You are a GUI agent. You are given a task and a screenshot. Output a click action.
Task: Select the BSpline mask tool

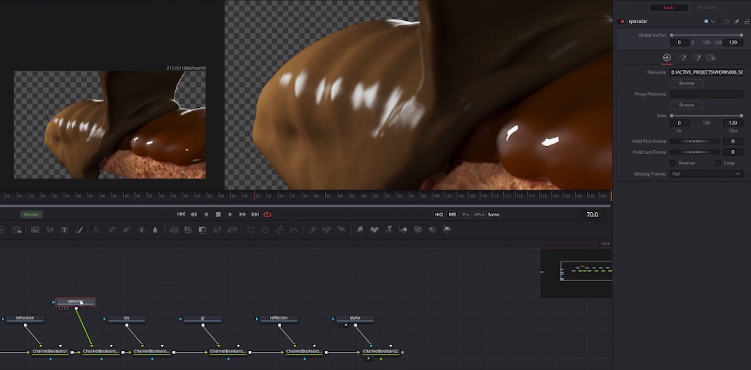coord(293,230)
